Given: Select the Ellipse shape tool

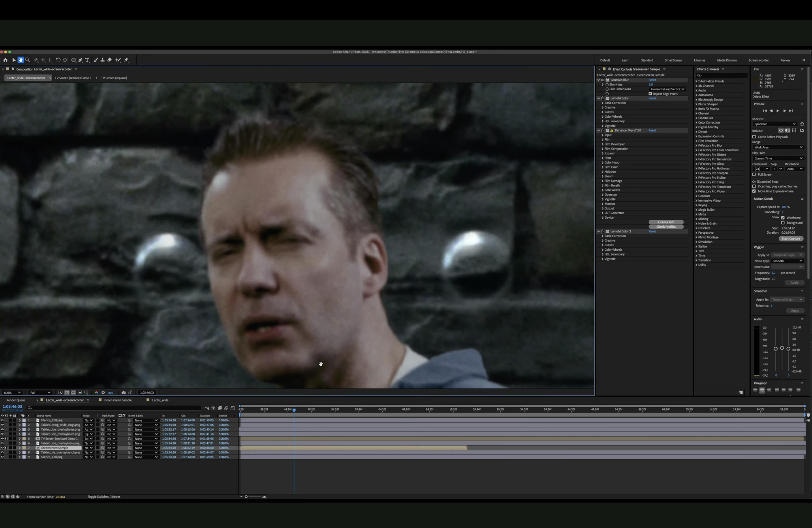Looking at the screenshot, I should click(x=73, y=60).
